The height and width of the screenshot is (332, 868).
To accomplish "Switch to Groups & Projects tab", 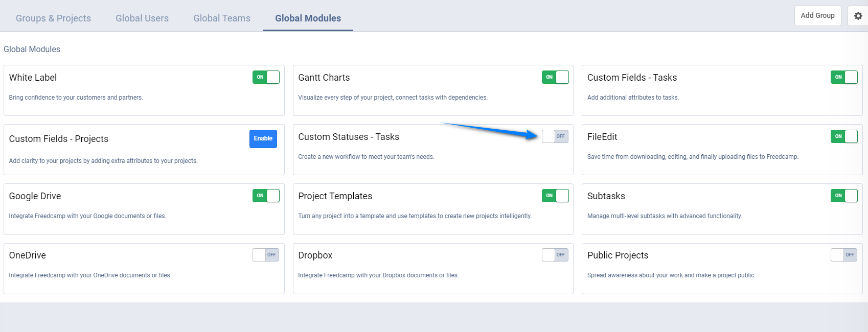I will 53,18.
